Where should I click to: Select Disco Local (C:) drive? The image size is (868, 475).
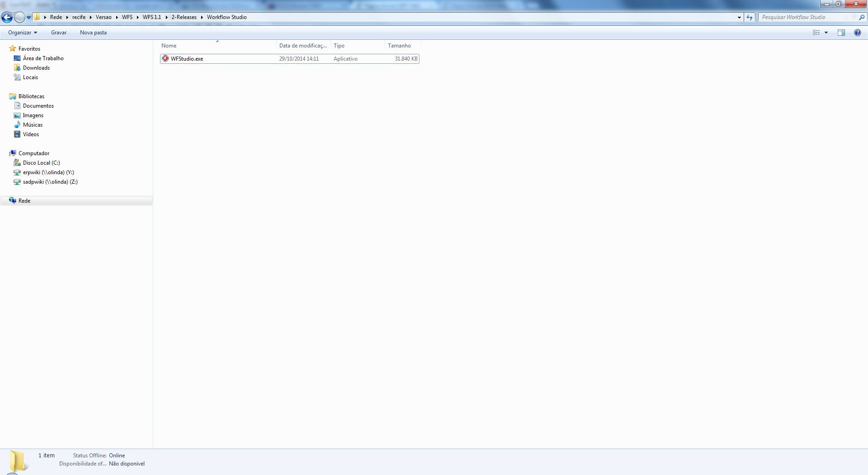click(41, 163)
